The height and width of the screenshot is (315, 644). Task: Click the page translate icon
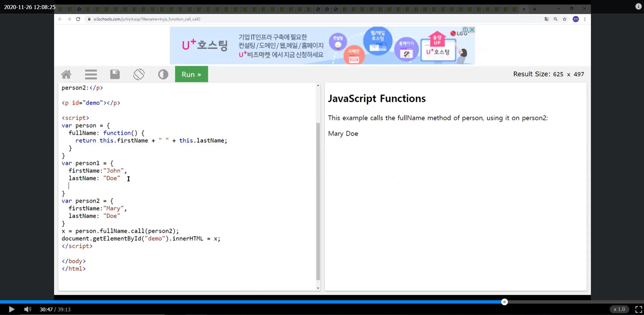tap(547, 19)
